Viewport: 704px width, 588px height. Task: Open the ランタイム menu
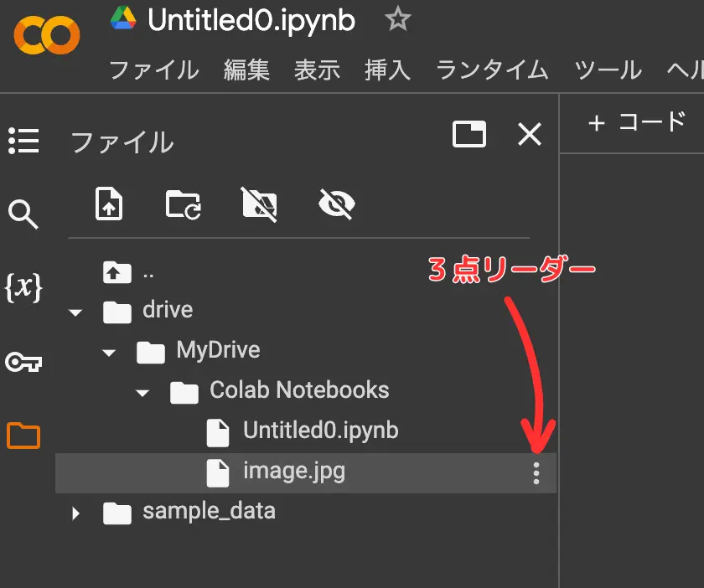pyautogui.click(x=491, y=70)
